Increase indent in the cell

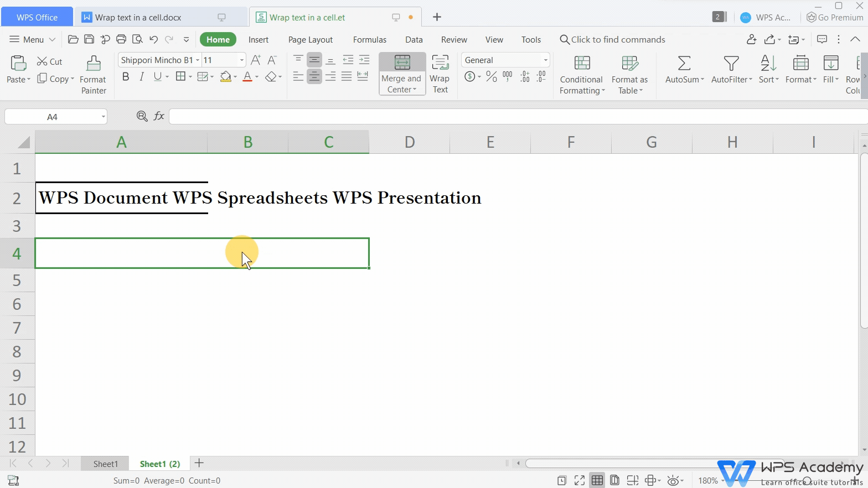tap(364, 59)
